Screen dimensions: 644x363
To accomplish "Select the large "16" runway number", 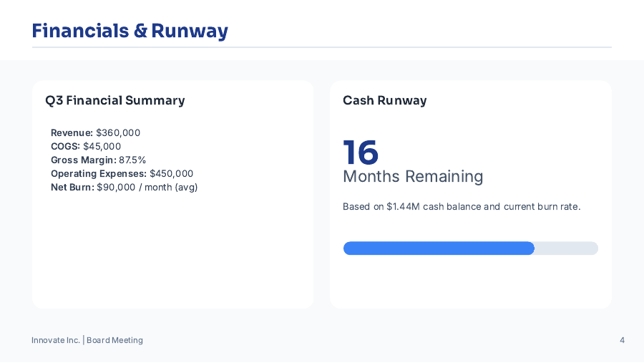I will (x=360, y=152).
